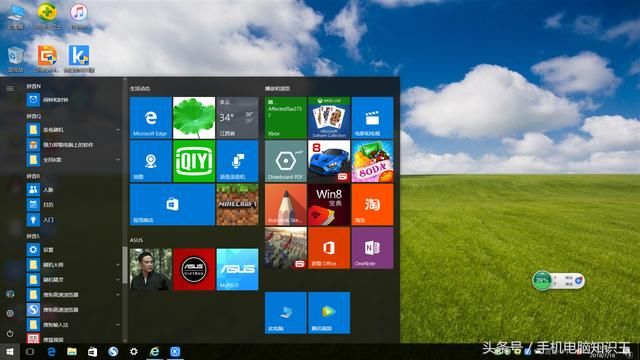Viewport: 640px width, 360px height.
Task: Open the purple OneNote tile
Action: point(372,248)
